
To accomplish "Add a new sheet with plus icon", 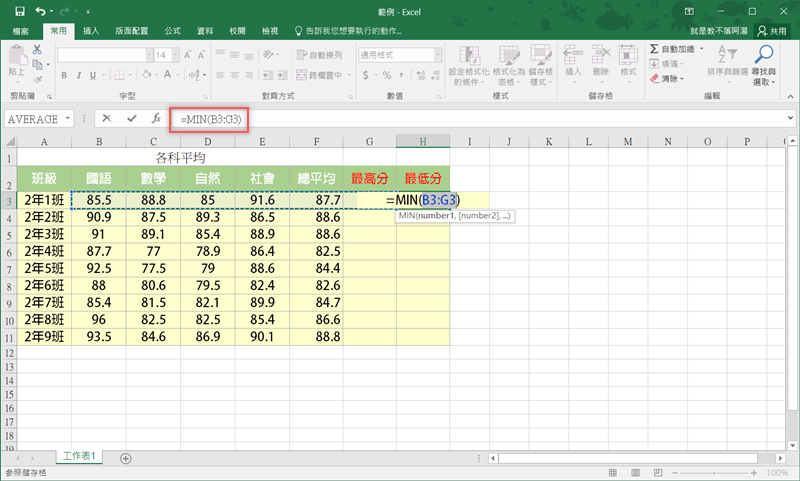I will 125,457.
